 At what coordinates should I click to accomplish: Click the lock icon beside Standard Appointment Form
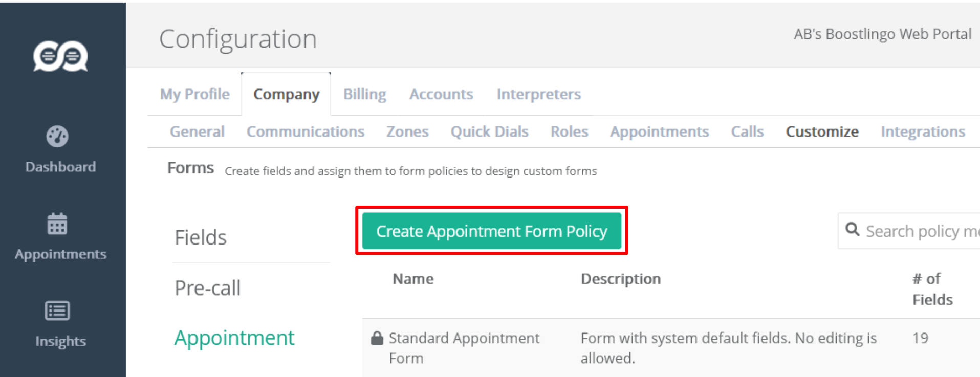[377, 338]
